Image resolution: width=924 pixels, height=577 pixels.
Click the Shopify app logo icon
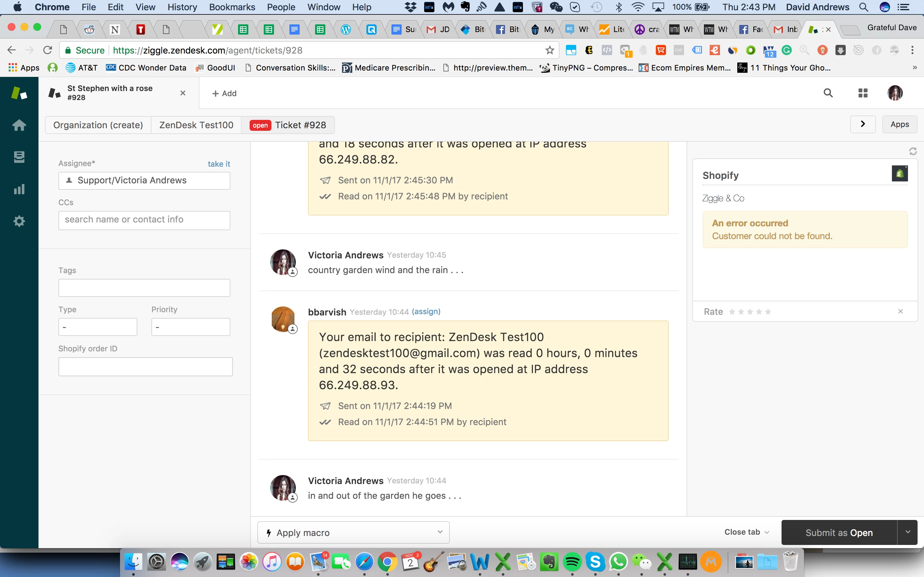coord(899,174)
